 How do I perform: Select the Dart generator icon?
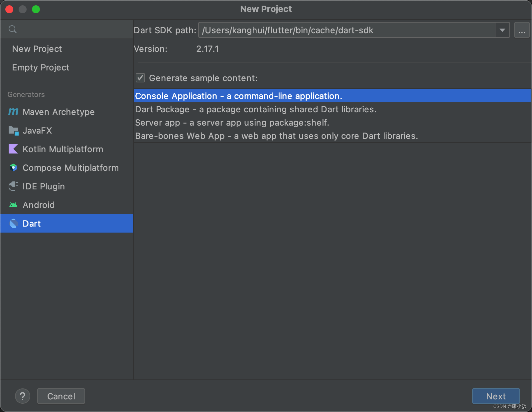(x=14, y=223)
